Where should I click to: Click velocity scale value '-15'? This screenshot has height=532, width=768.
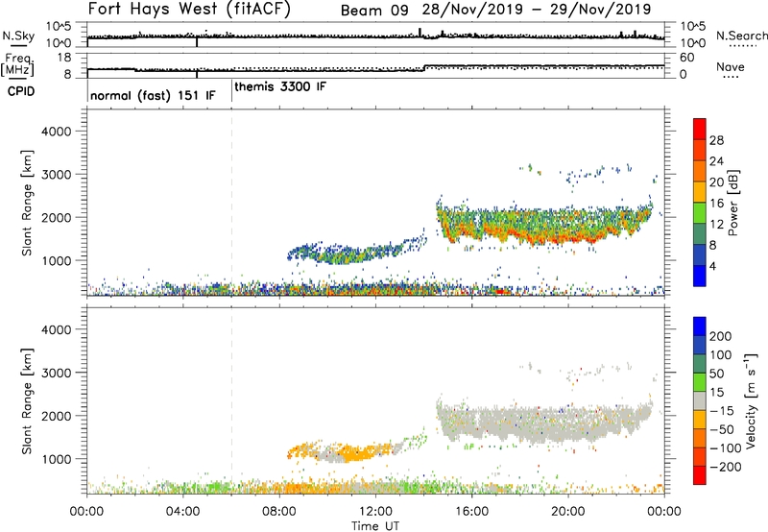point(722,410)
